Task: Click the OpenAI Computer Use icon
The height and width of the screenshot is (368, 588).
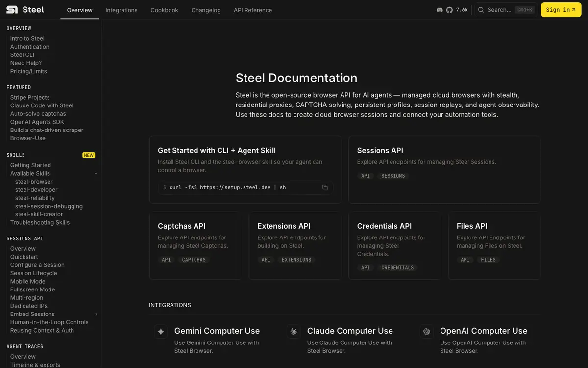Action: (x=427, y=332)
